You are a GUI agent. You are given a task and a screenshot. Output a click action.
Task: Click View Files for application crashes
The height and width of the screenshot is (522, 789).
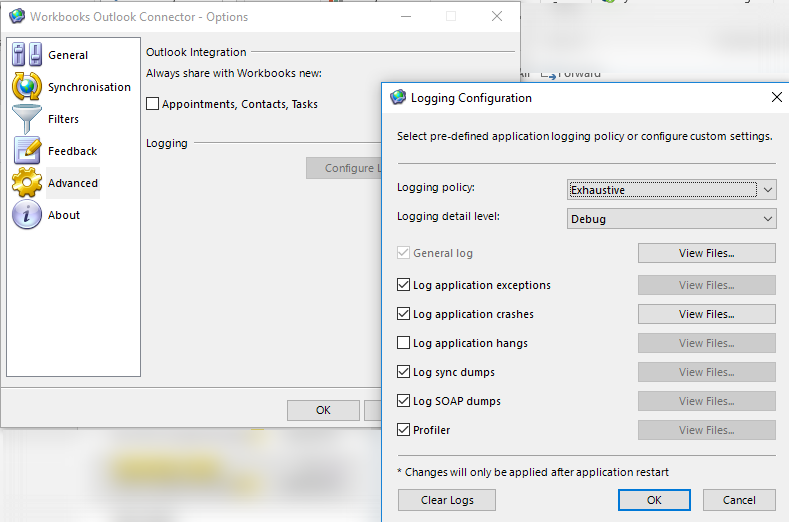706,314
